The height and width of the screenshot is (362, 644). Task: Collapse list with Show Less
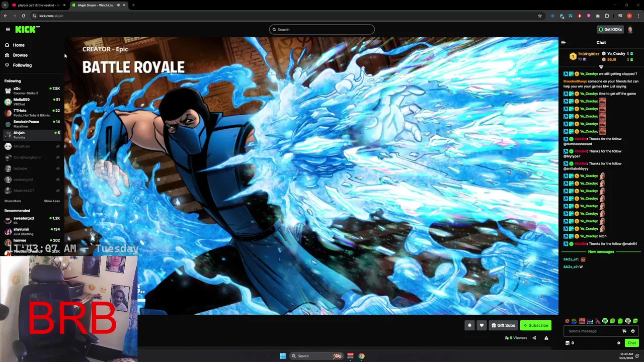point(52,201)
